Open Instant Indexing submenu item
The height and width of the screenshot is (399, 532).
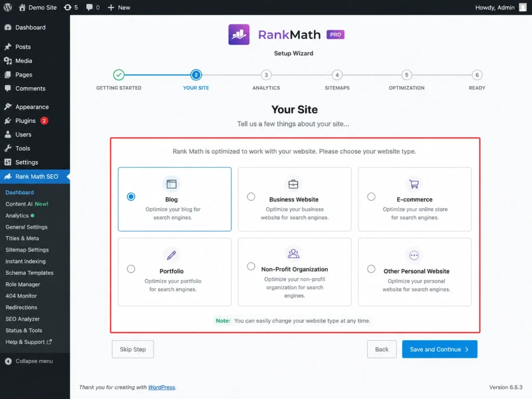click(25, 261)
